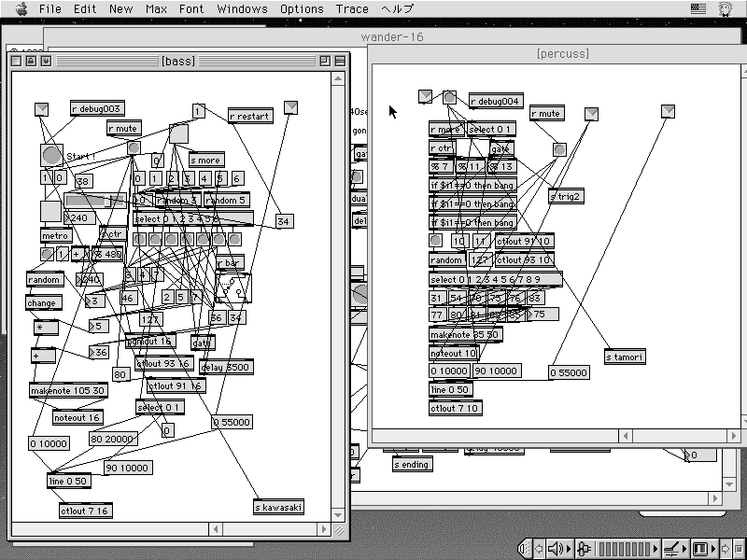Click the last bang under select 0 1 2 3 4 5 6
The height and width of the screenshot is (560, 747).
coord(234,239)
